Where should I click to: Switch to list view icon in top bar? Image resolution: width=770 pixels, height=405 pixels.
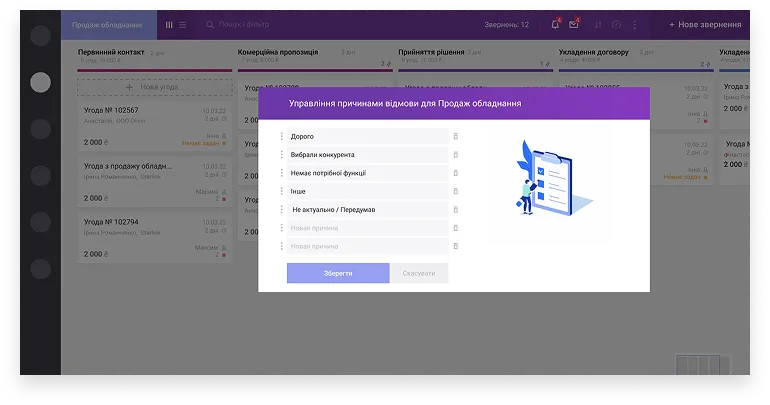pos(183,25)
